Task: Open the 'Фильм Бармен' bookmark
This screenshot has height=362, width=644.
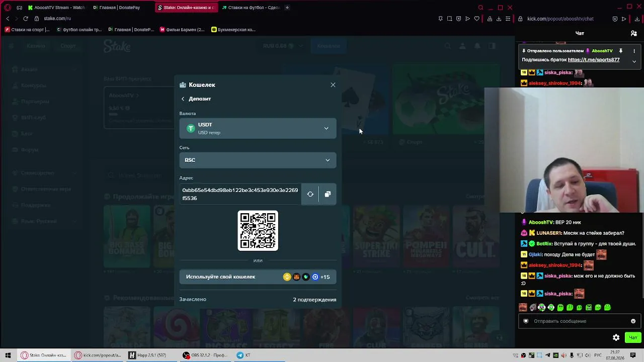Action: click(x=183, y=30)
